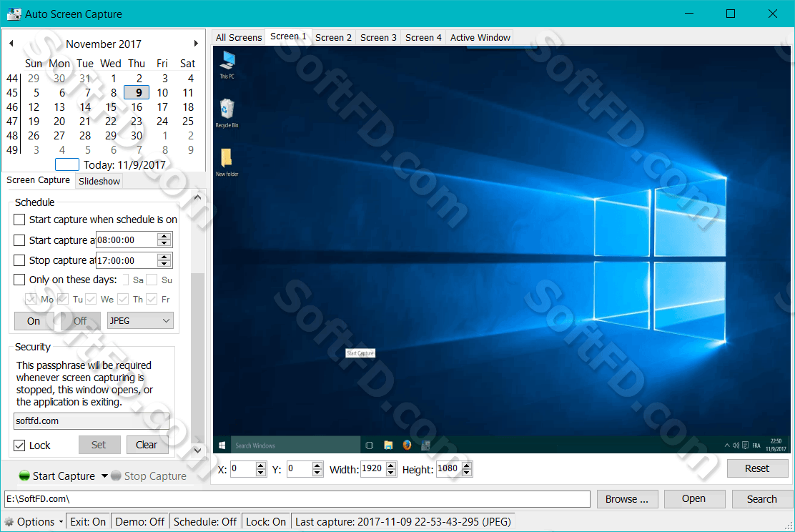This screenshot has height=532, width=795.
Task: Select the Screen Capture tab
Action: pos(38,180)
